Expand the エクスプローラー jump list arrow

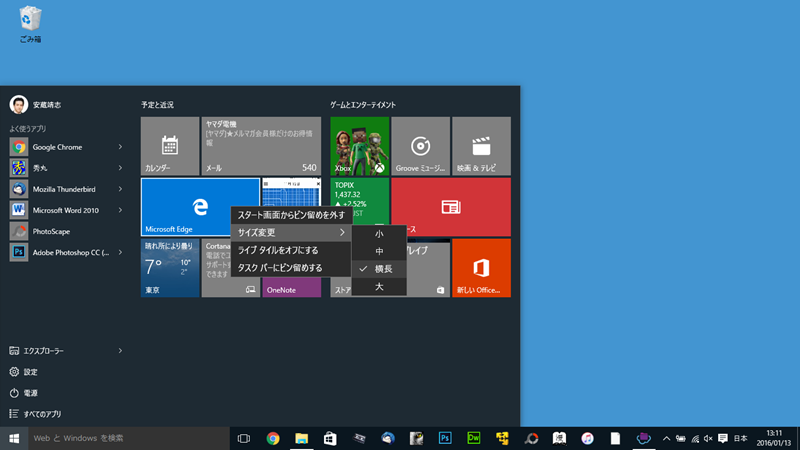pos(120,351)
